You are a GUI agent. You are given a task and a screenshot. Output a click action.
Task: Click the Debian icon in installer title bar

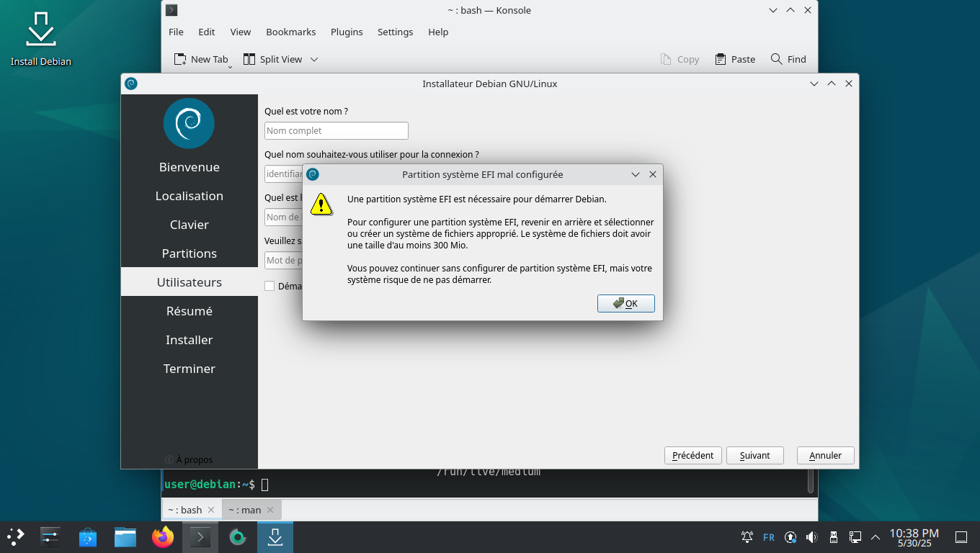(130, 84)
